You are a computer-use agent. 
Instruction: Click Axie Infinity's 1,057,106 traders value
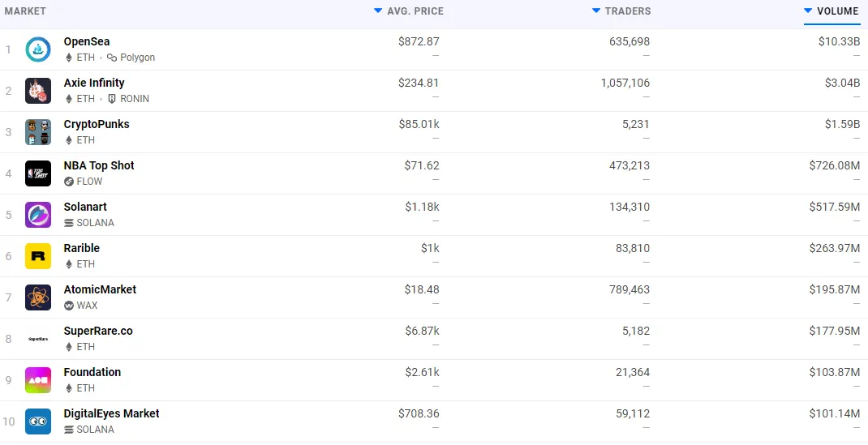coord(625,83)
